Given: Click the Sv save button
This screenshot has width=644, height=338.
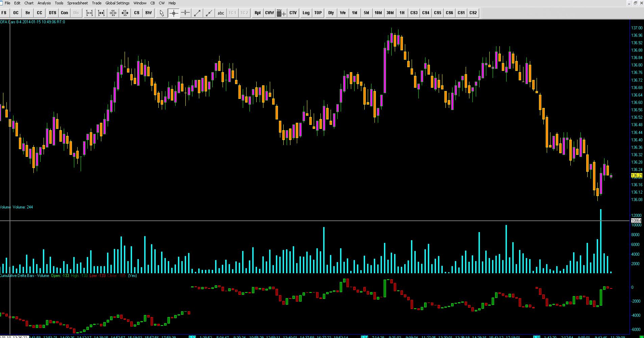Looking at the screenshot, I should (x=28, y=13).
